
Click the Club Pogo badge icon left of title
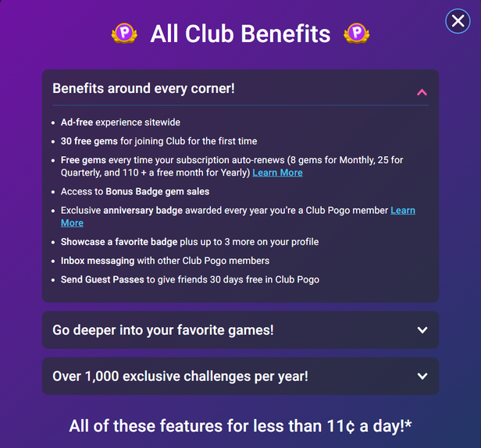point(124,33)
